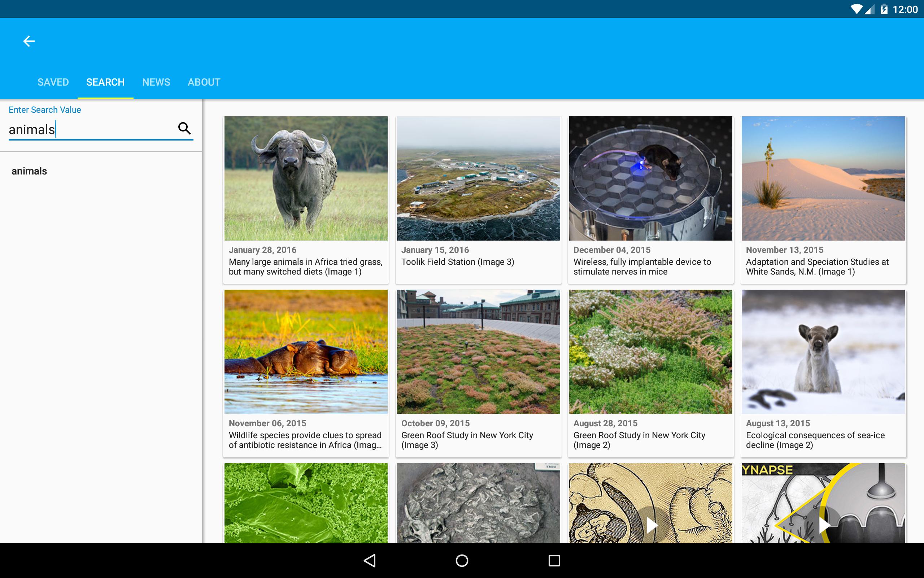Open the ABOUT tab
The height and width of the screenshot is (578, 924).
pos(204,82)
